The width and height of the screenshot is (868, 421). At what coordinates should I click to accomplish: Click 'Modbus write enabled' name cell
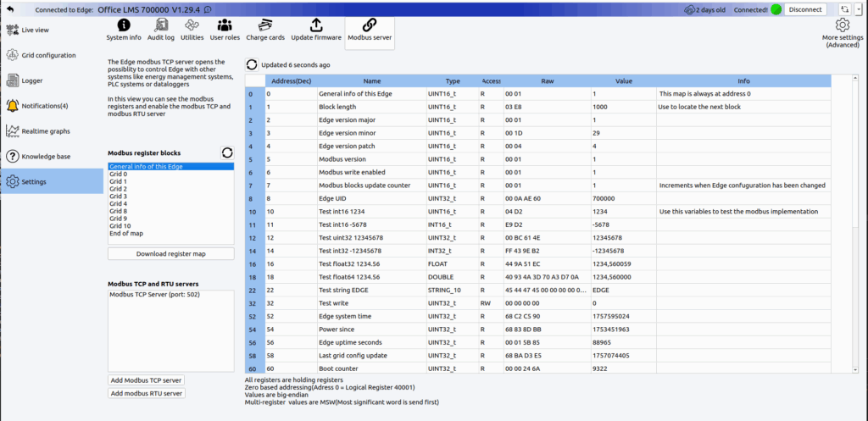coord(372,172)
